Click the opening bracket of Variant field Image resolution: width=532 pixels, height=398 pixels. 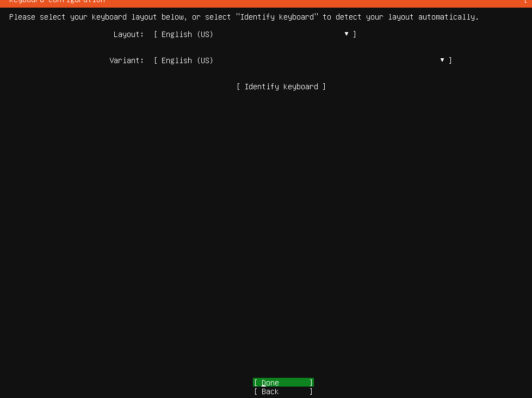click(156, 60)
